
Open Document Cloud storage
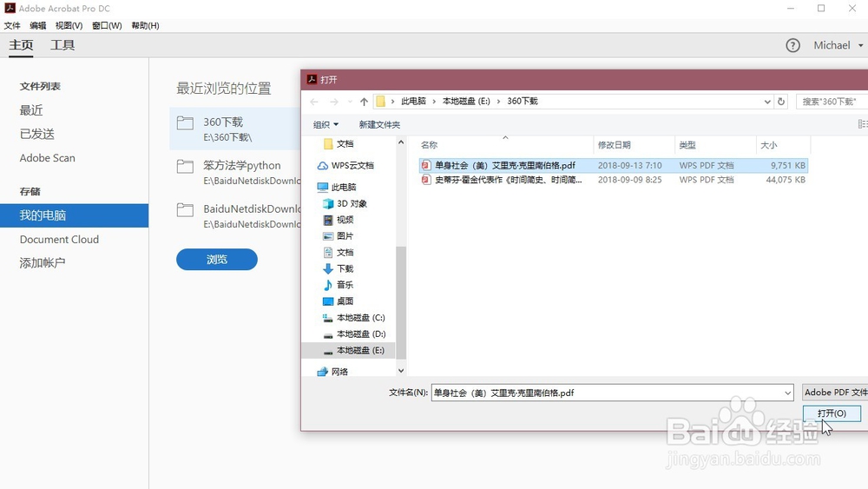tap(59, 239)
